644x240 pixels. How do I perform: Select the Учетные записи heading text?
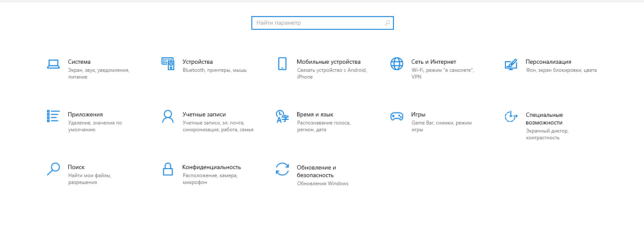coord(204,114)
